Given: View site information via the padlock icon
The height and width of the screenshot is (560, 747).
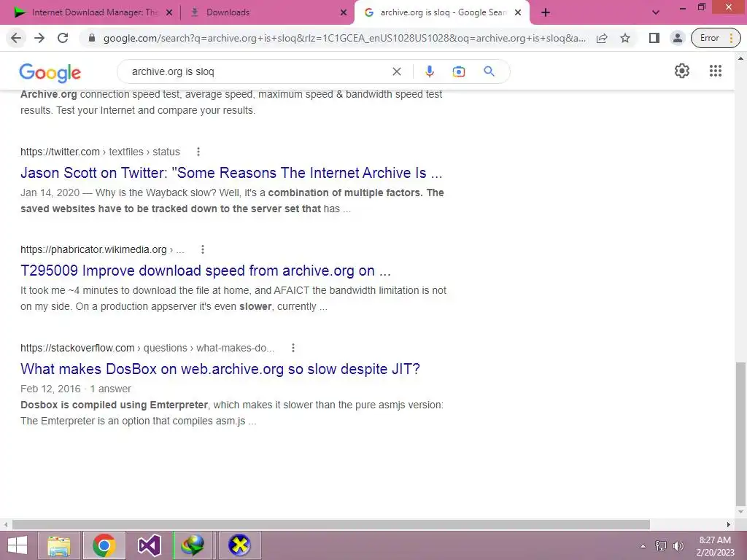Looking at the screenshot, I should (x=93, y=38).
